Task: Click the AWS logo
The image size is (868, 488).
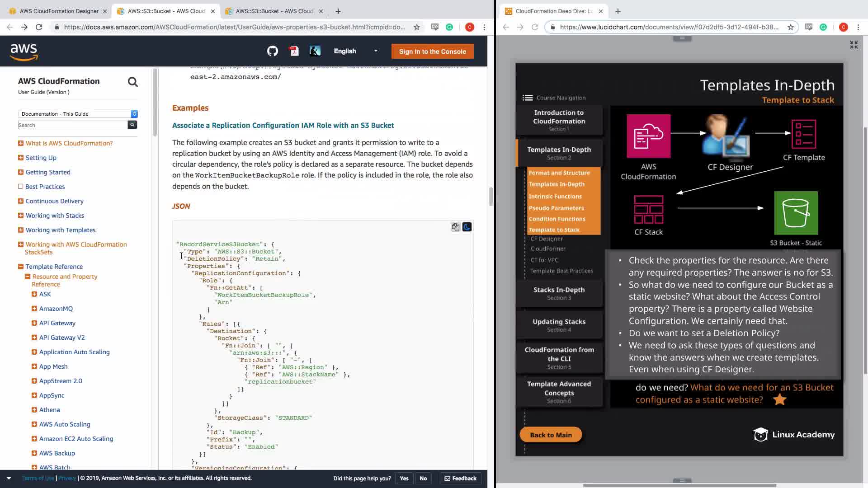Action: coord(24,52)
